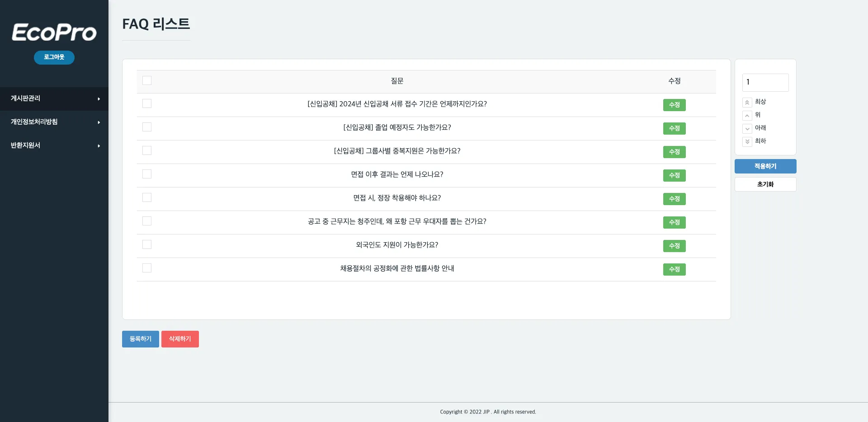Expand the 반환지원서 menu arrow
868x422 pixels.
(99, 146)
